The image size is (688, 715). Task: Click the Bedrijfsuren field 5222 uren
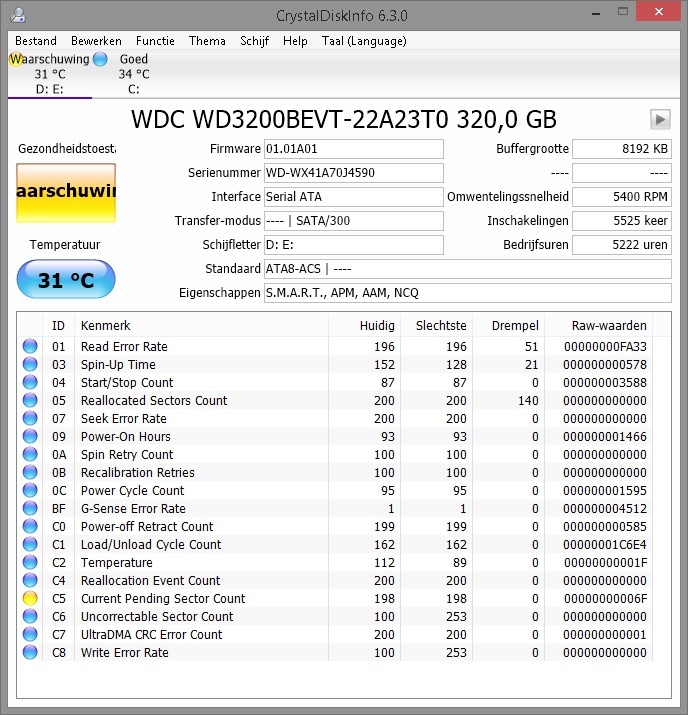pyautogui.click(x=622, y=245)
